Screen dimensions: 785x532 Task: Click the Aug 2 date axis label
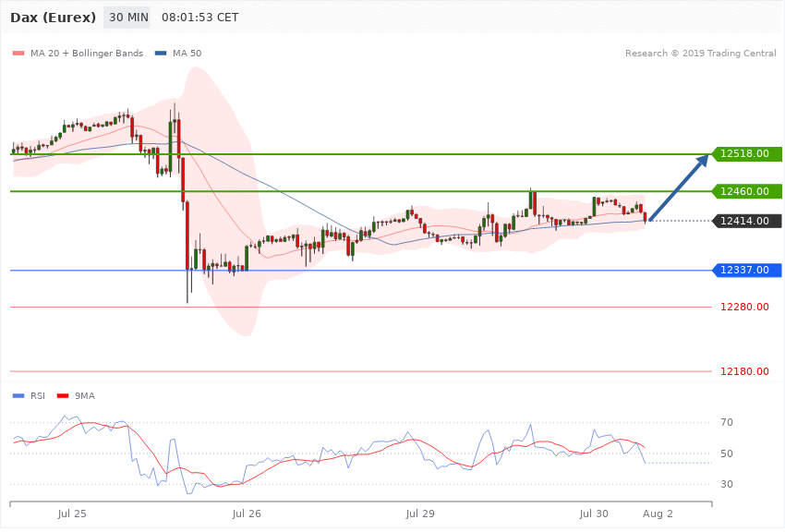658,514
